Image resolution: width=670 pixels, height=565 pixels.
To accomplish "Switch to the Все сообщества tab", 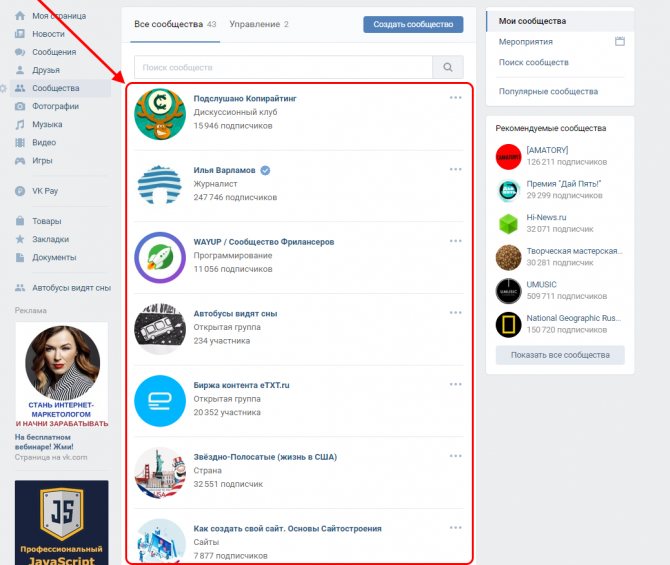I will click(x=175, y=24).
